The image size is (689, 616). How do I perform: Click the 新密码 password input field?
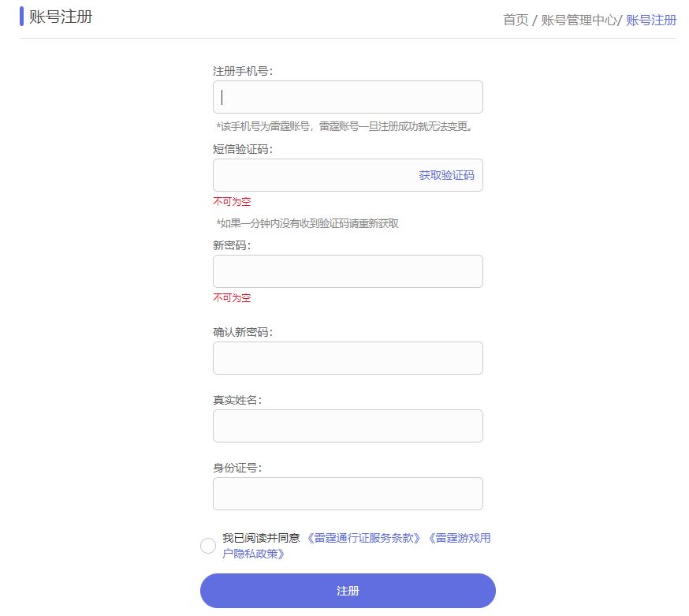click(347, 271)
